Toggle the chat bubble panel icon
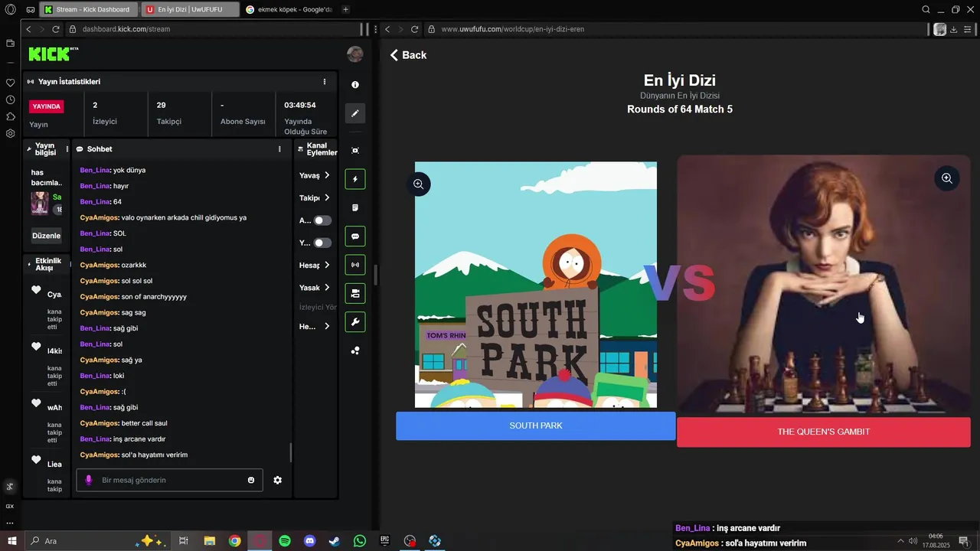This screenshot has height=551, width=980. pos(355,236)
